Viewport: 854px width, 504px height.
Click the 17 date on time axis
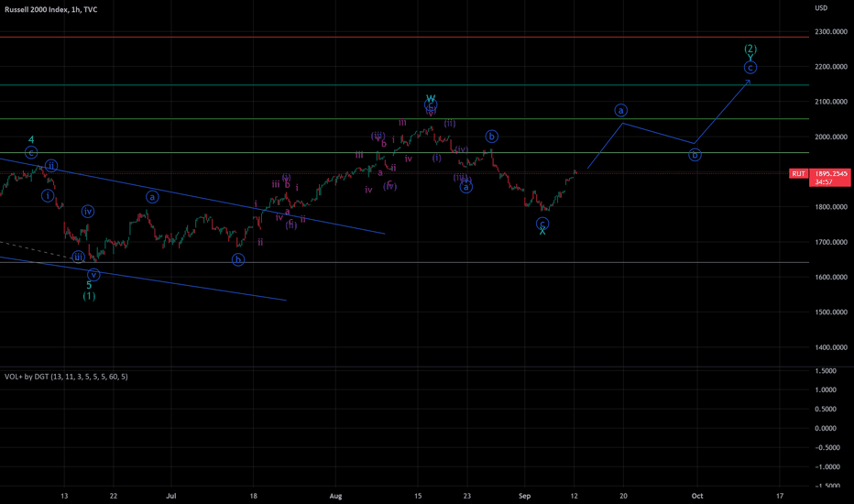(x=780, y=496)
